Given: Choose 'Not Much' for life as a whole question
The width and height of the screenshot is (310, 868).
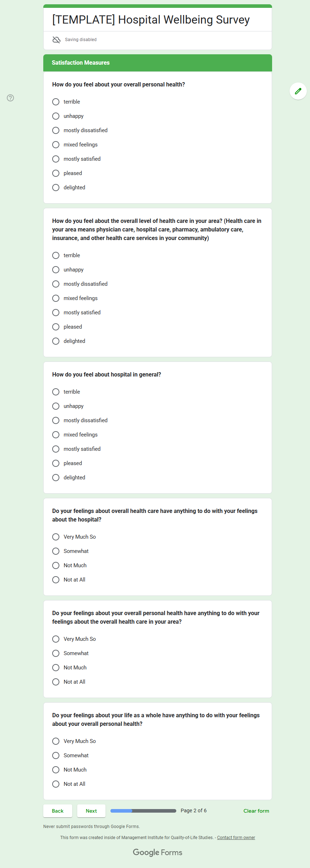Looking at the screenshot, I should click(56, 770).
